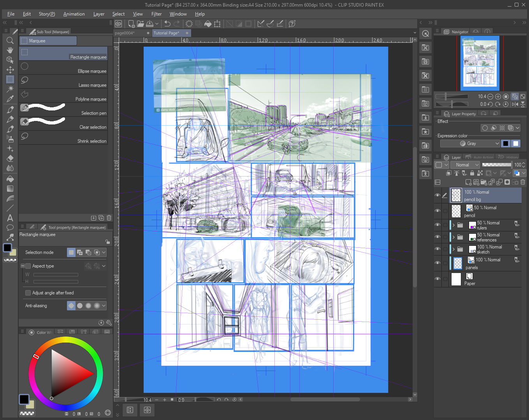Screen dimensions: 529x420
Task: Click the Undo arrow in toolbar
Action: click(167, 24)
